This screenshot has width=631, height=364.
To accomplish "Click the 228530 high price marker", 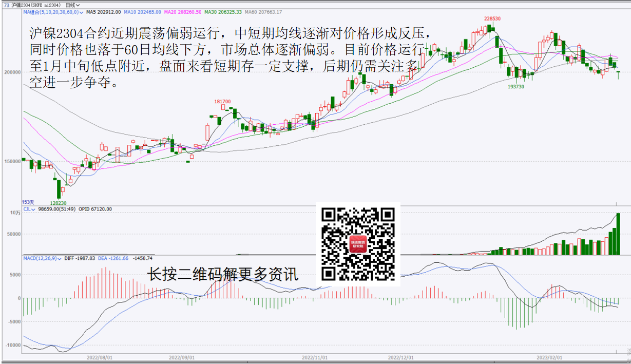I will click(492, 18).
